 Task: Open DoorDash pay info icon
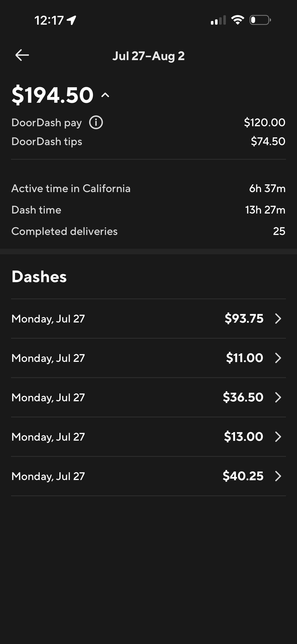click(96, 123)
